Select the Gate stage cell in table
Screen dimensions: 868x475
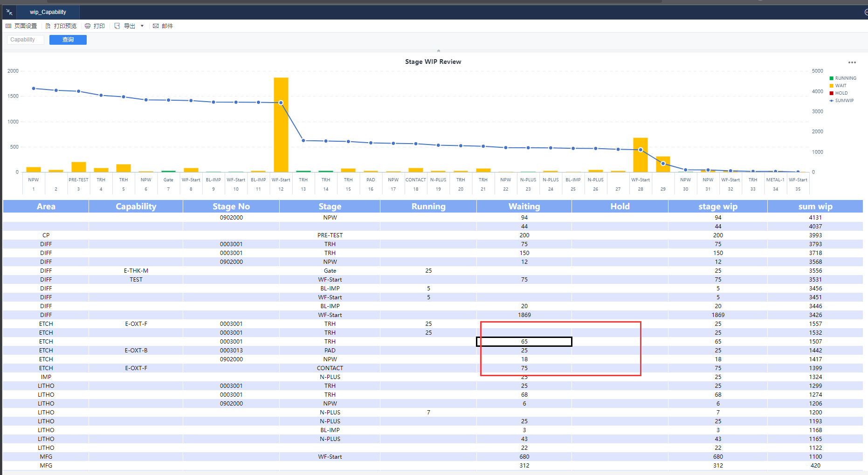[x=330, y=271]
